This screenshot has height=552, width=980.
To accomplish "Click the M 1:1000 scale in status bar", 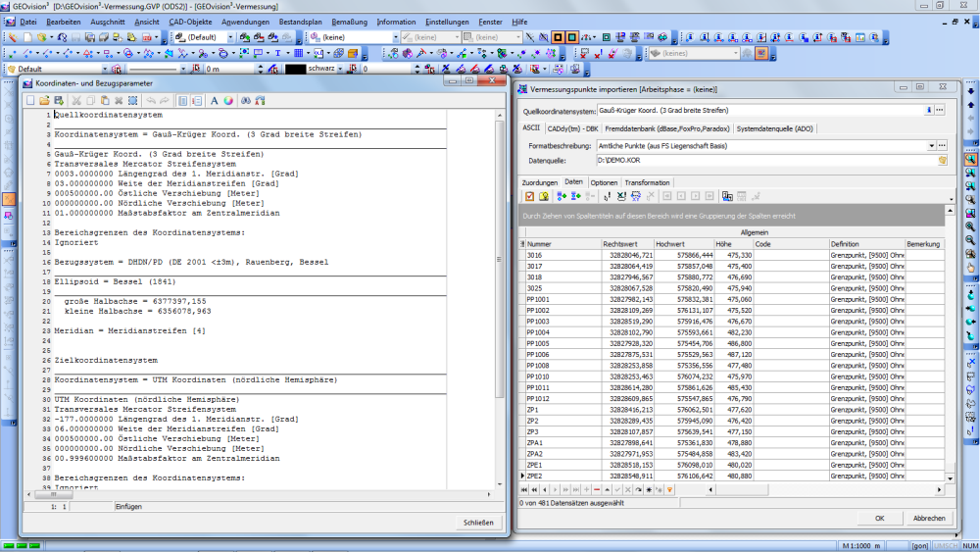I will click(x=860, y=546).
